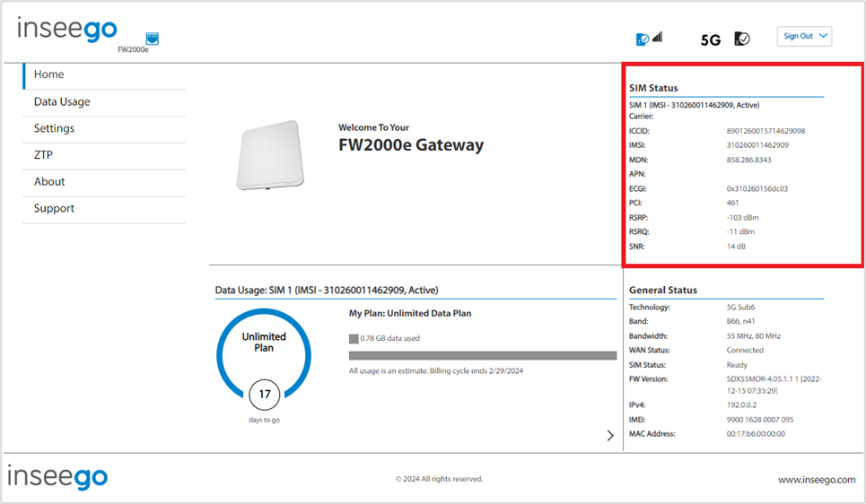Click the Ethernet port icon beside FW2000e
Screen dimensions: 866x504
152,39
